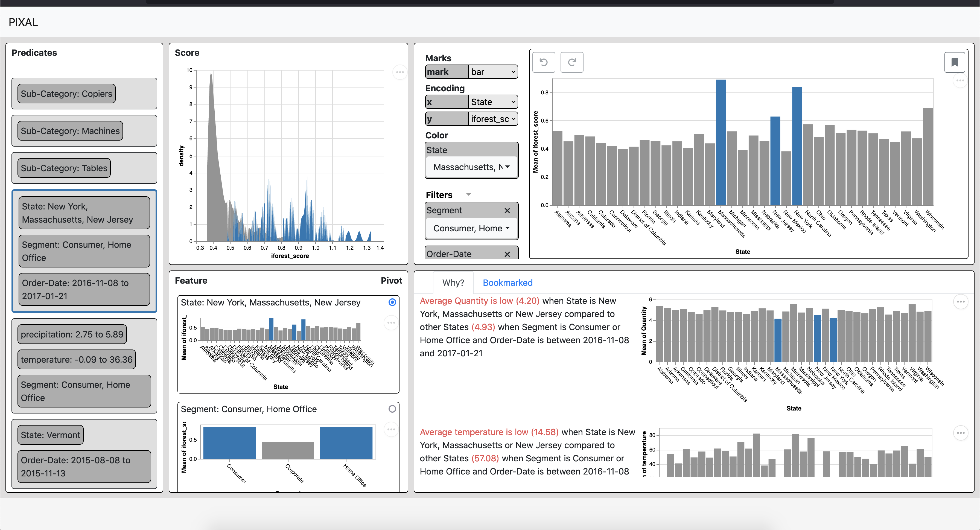Select Sub-Category: Copiers predicate

[x=66, y=94]
